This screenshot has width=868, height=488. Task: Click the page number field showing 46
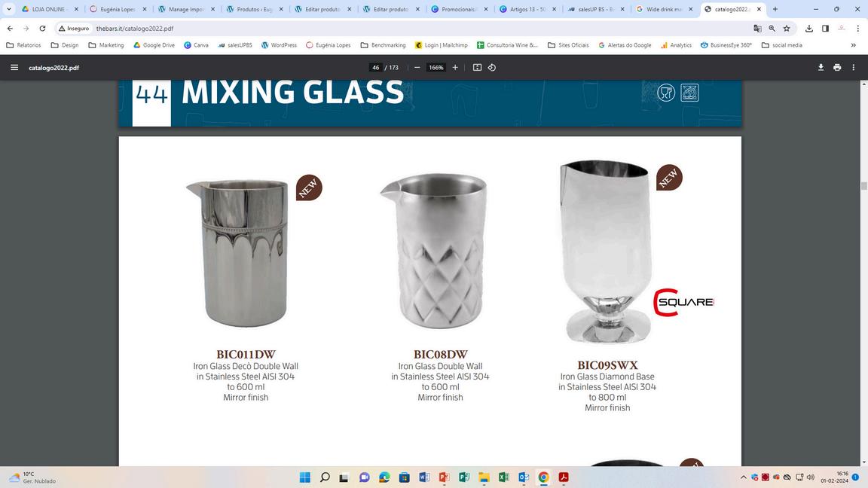376,68
